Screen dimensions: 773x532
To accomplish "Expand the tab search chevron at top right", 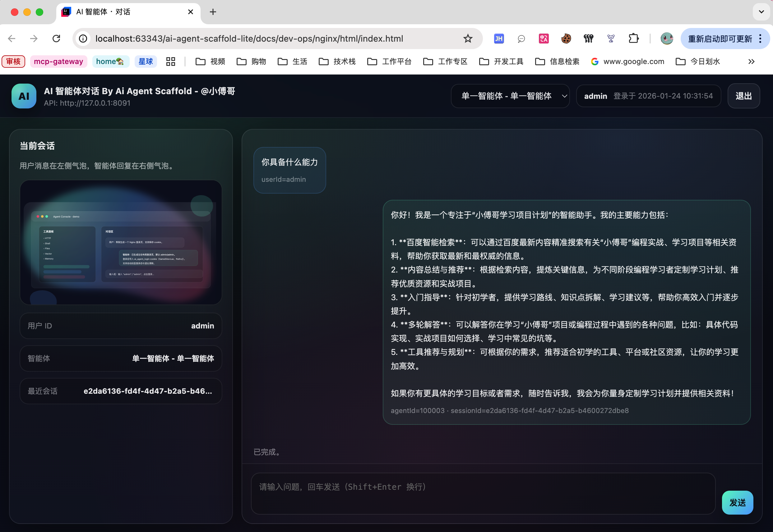I will point(761,12).
